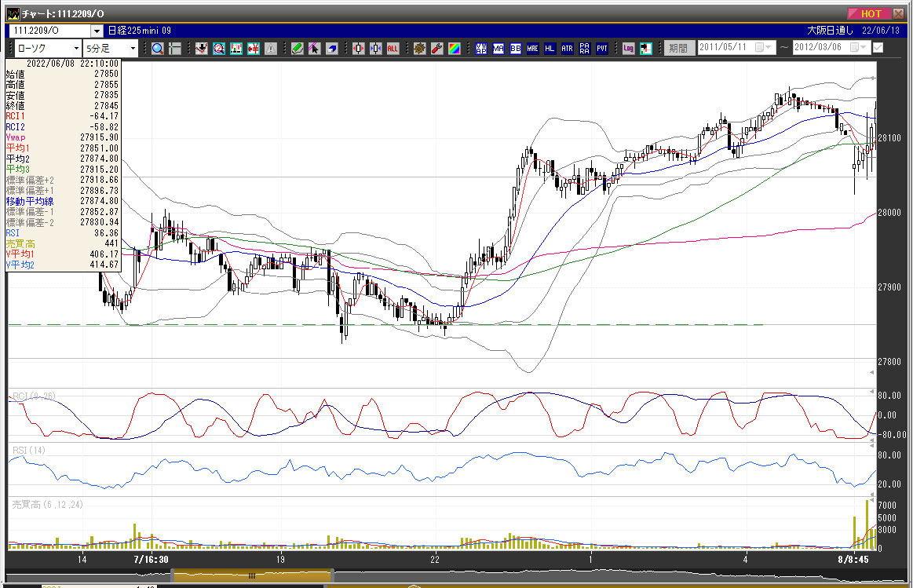Click the RSI(14) panel label
The image size is (913, 588).
pyautogui.click(x=28, y=450)
